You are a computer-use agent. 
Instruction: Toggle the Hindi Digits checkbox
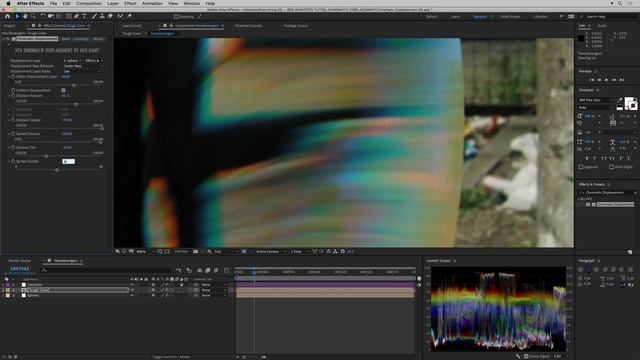[x=611, y=167]
